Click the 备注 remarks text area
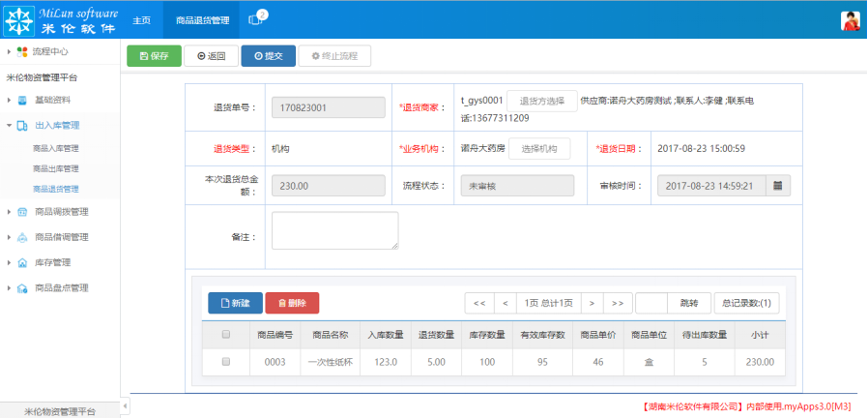 click(334, 231)
